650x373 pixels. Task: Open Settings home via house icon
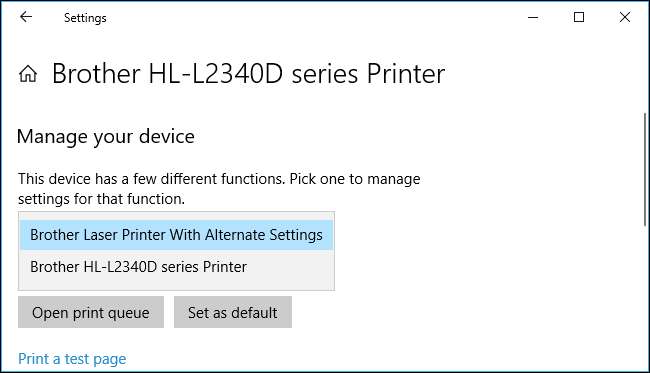point(28,74)
